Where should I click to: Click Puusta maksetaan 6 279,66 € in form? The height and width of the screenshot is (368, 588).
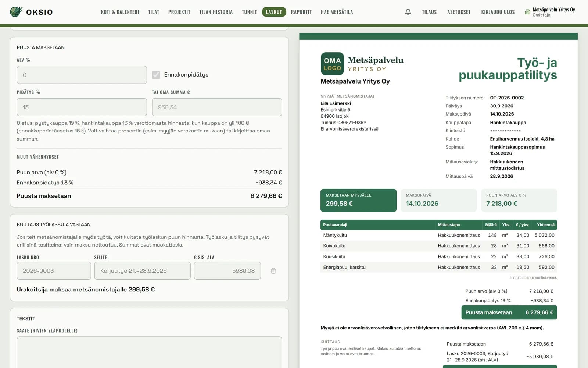149,196
